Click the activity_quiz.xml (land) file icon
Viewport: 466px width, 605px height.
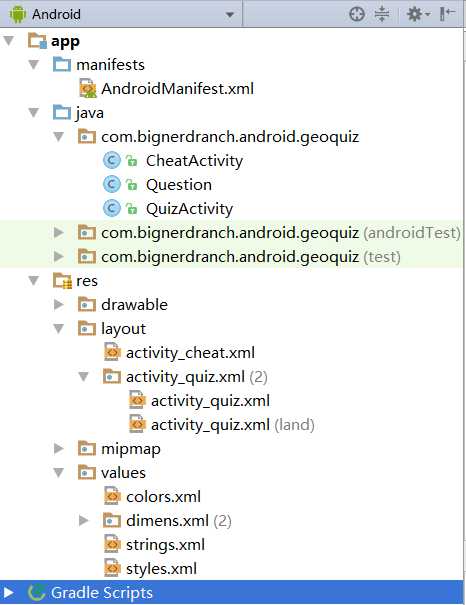[137, 424]
